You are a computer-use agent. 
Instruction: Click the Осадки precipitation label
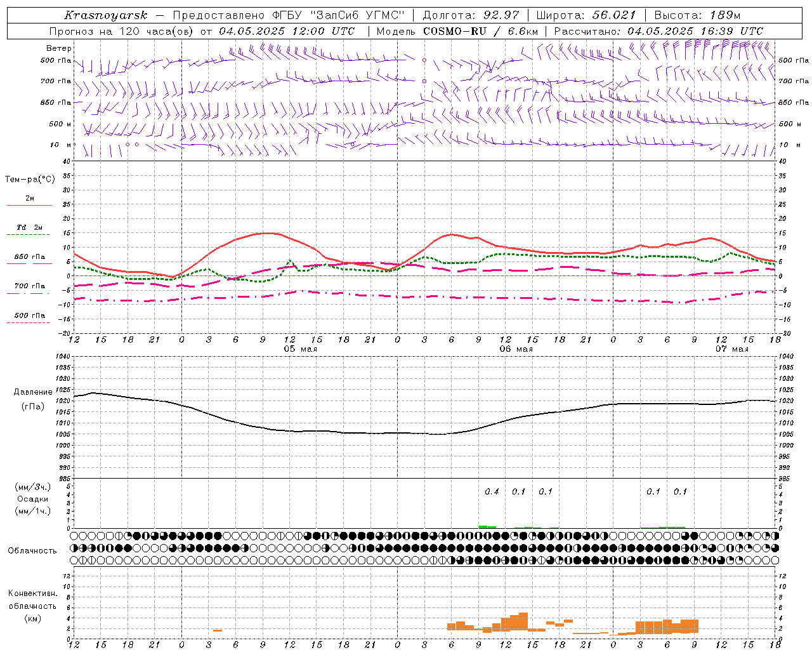click(33, 499)
